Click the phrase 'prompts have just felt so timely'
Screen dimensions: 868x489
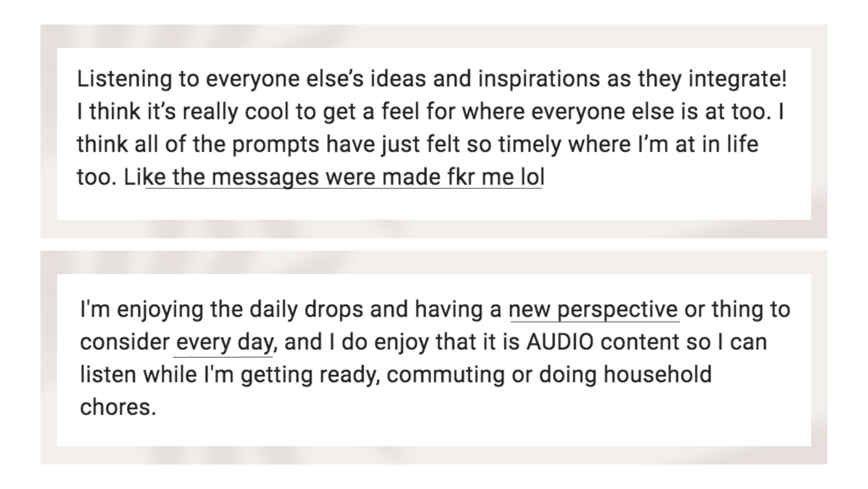point(397,144)
